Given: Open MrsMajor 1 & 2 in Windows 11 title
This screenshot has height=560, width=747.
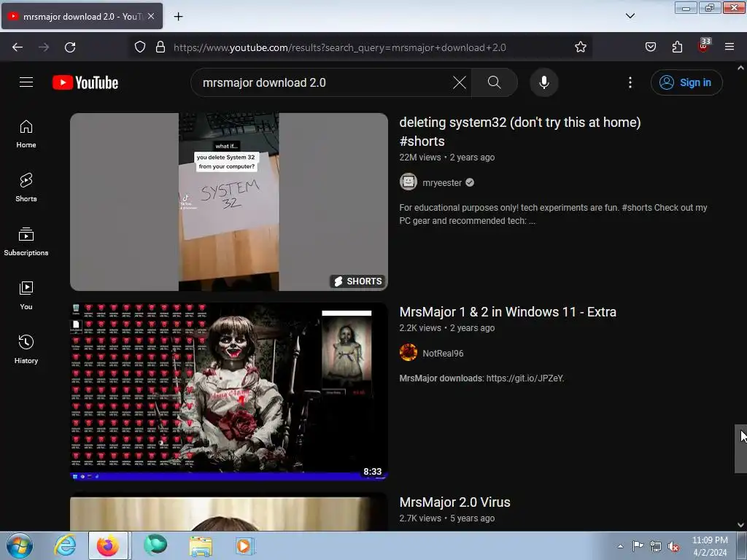Looking at the screenshot, I should coord(508,312).
